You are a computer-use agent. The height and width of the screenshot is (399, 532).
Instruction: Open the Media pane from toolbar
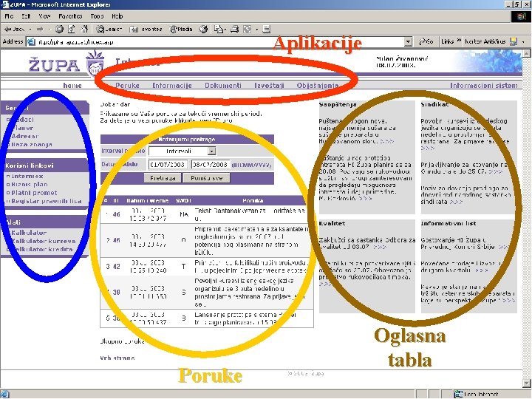[181, 29]
